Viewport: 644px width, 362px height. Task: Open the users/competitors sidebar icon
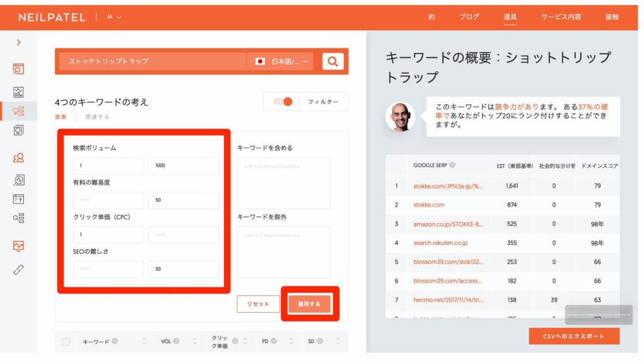(19, 158)
